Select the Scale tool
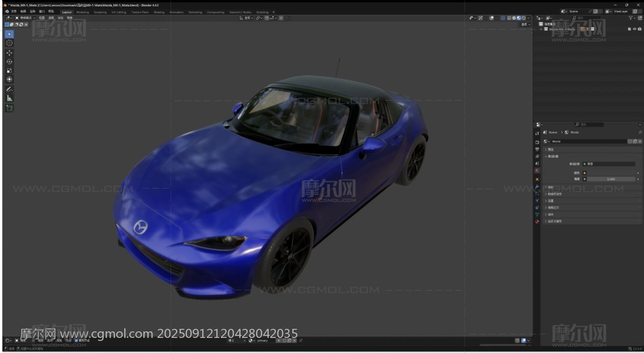 point(10,70)
